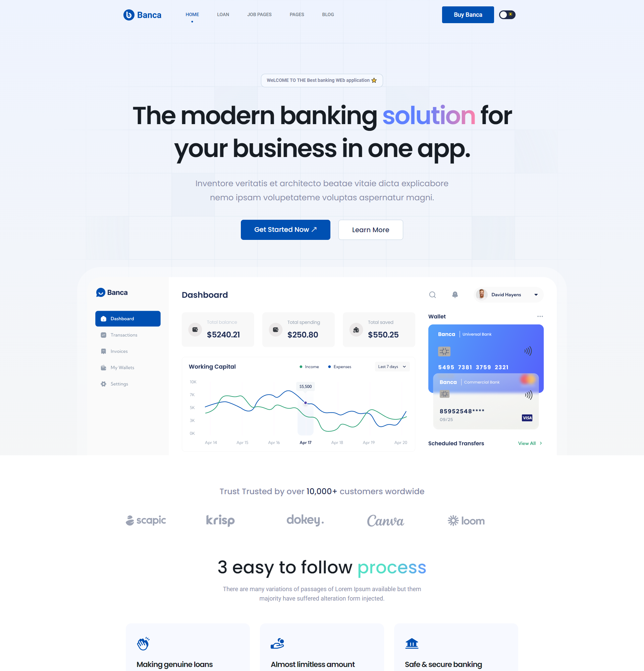The height and width of the screenshot is (671, 644).
Task: Toggle the dark mode switch in navbar
Action: point(506,14)
